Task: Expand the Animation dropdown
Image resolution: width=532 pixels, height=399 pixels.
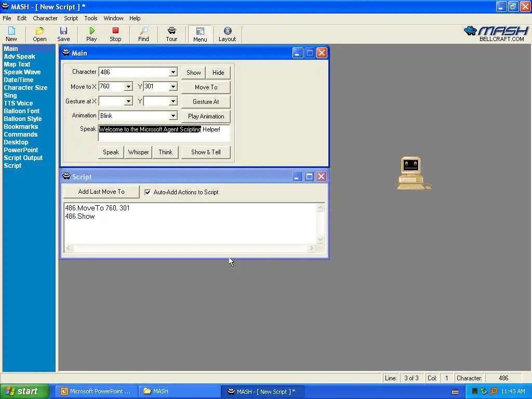Action: tap(173, 116)
